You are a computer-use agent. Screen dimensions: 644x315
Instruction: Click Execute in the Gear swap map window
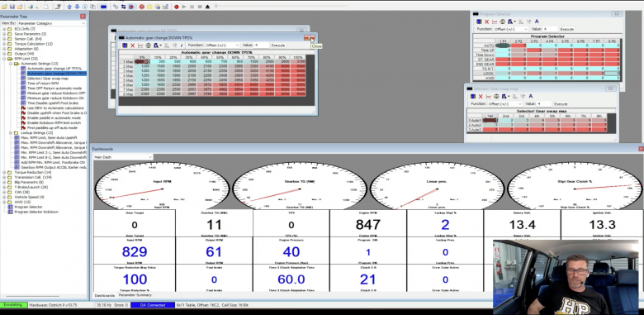tap(561, 104)
